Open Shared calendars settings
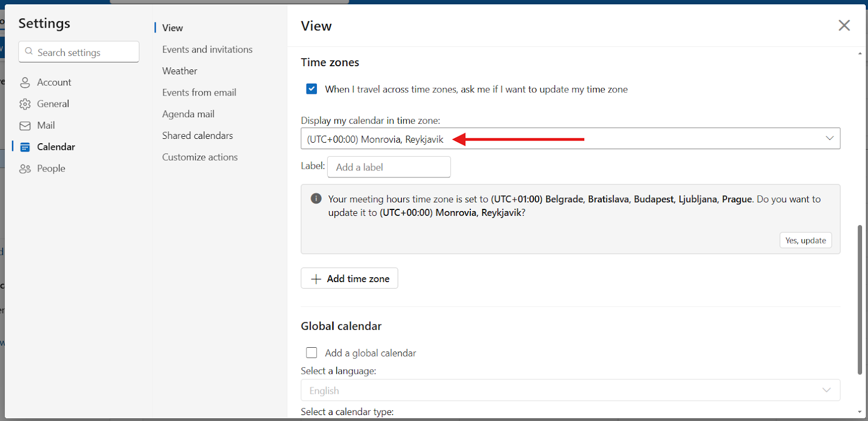The width and height of the screenshot is (868, 421). 197,136
